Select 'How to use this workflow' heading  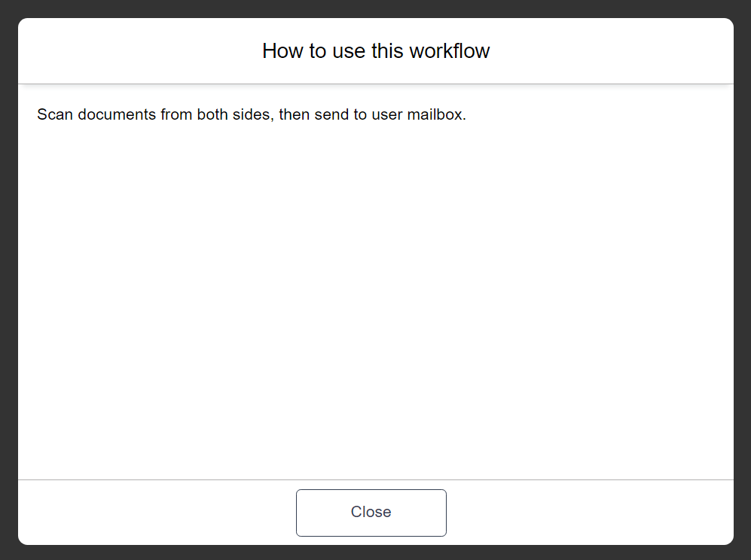click(x=375, y=50)
